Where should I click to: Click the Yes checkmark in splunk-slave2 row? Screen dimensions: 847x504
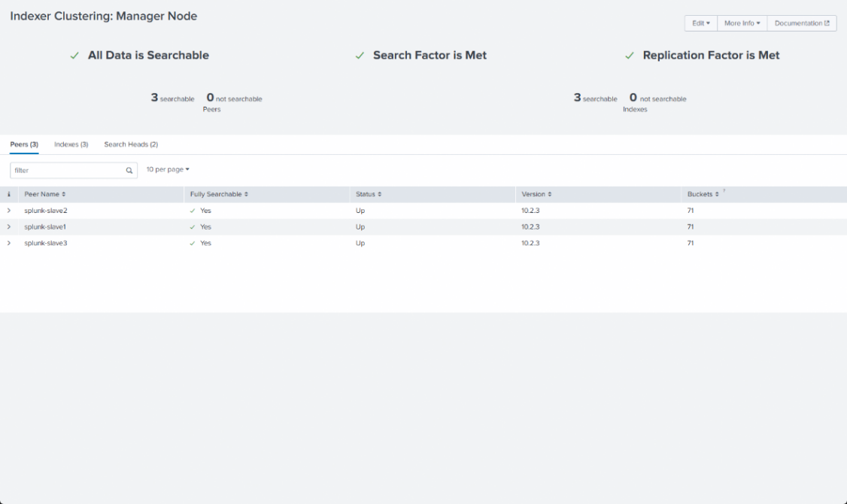pos(193,211)
